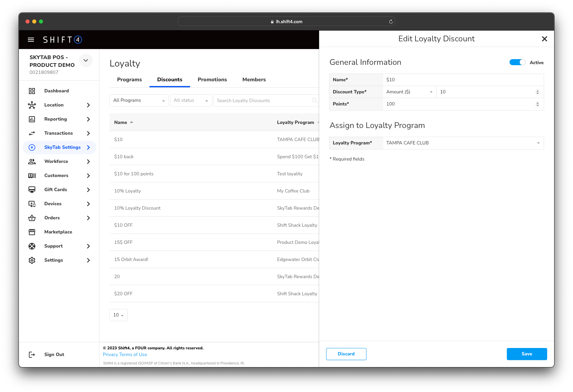
Task: Reload page using browser refresh icon
Action: pyautogui.click(x=391, y=21)
